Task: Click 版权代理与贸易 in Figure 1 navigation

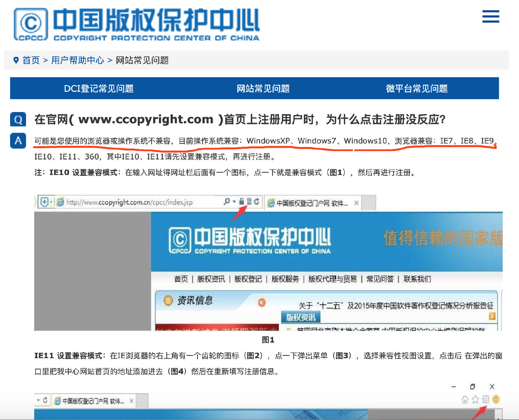Action: point(332,279)
